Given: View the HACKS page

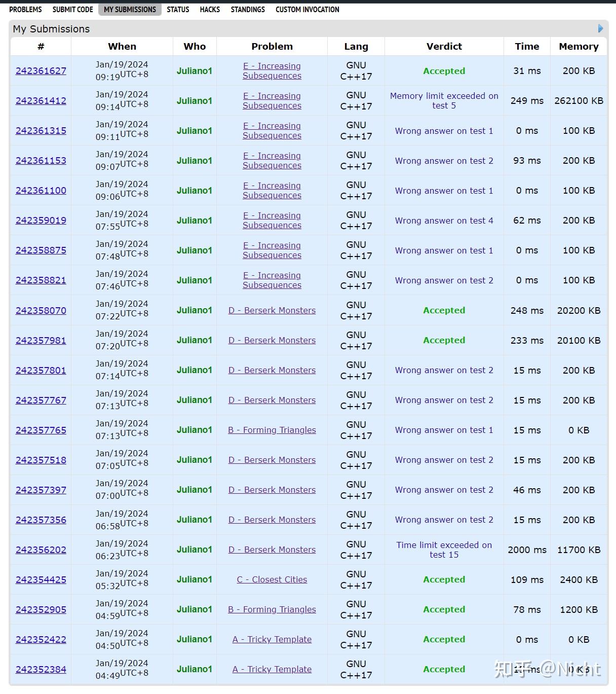Looking at the screenshot, I should 210,9.
